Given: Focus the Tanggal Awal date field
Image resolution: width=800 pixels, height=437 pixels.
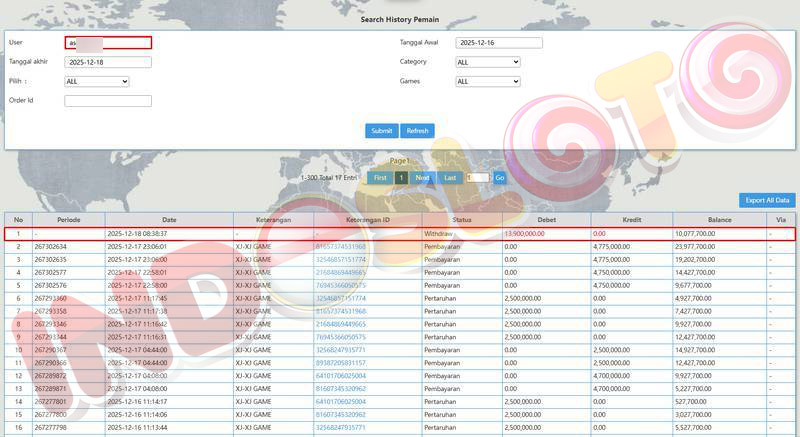Looking at the screenshot, I should pyautogui.click(x=498, y=43).
